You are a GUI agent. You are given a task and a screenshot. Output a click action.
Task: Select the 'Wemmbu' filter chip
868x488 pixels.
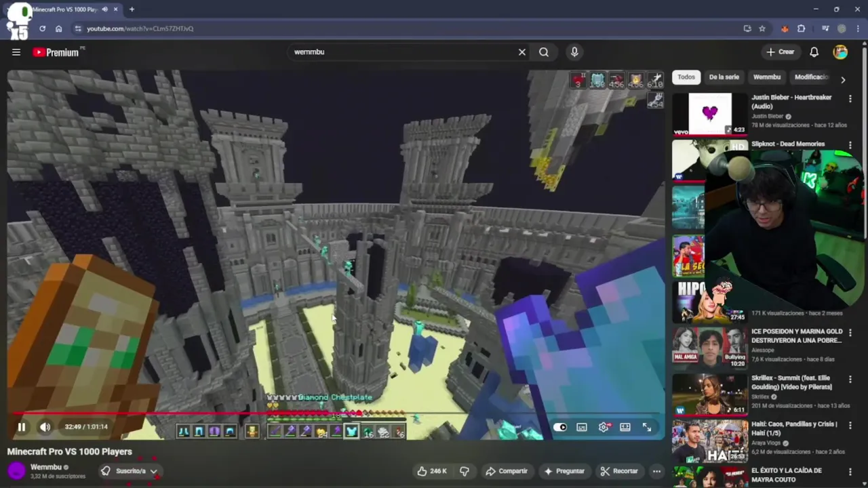click(x=767, y=77)
